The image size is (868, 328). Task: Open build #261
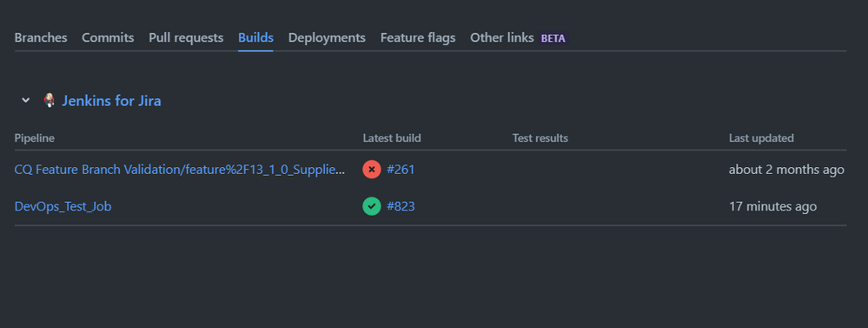pos(401,170)
